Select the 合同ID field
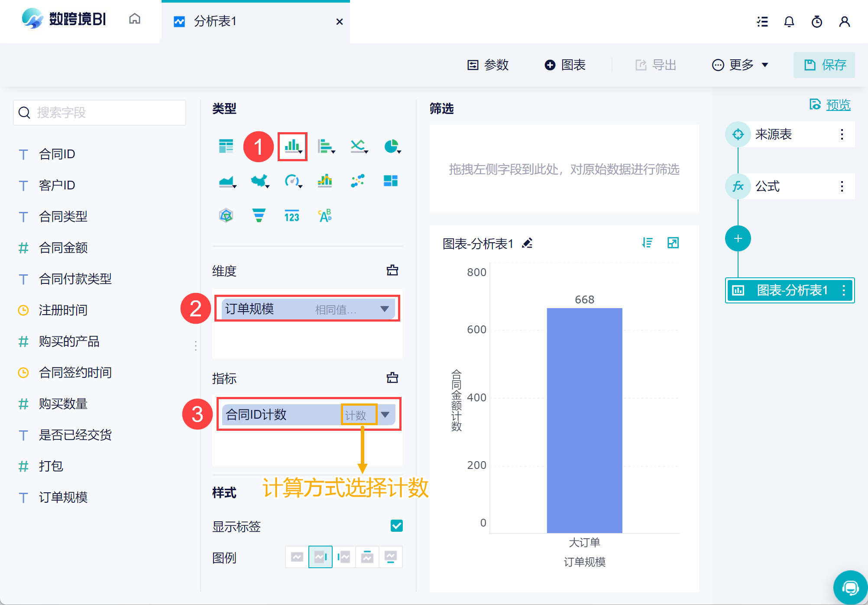The image size is (868, 605). [x=57, y=154]
